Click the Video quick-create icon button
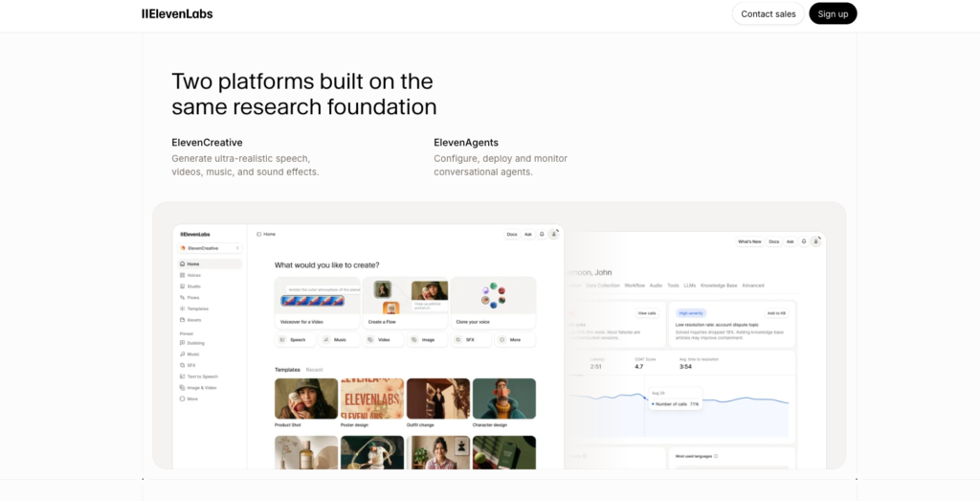980x501 pixels. [370, 340]
